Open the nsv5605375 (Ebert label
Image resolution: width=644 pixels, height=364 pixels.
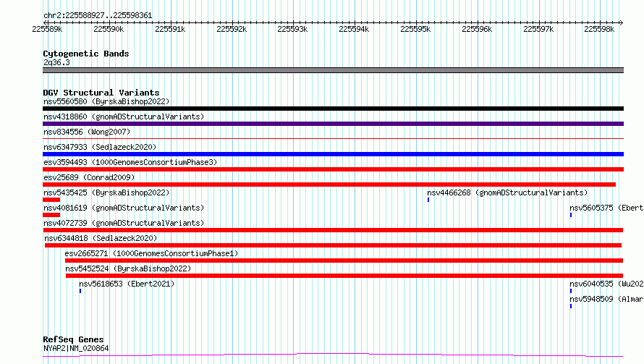point(606,208)
